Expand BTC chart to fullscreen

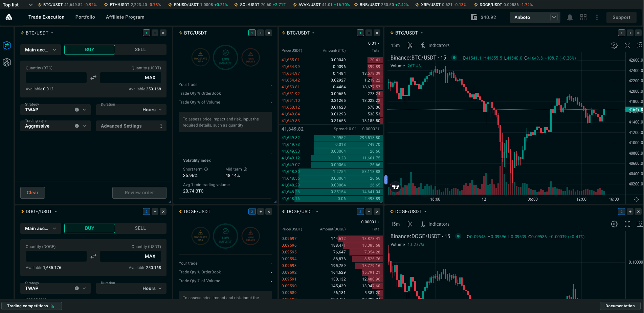pos(627,45)
